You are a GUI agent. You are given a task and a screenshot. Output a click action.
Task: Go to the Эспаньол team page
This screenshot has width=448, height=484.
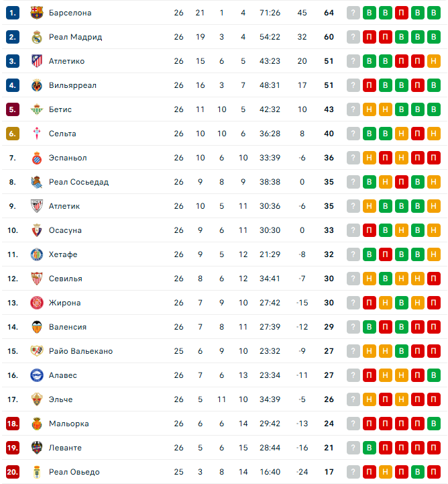68,158
